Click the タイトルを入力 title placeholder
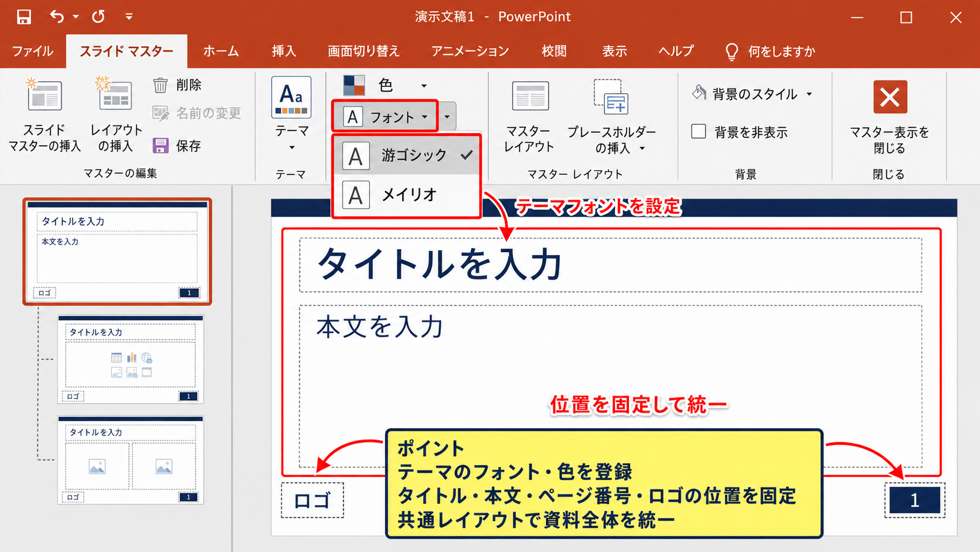Image resolution: width=980 pixels, height=552 pixels. [610, 265]
